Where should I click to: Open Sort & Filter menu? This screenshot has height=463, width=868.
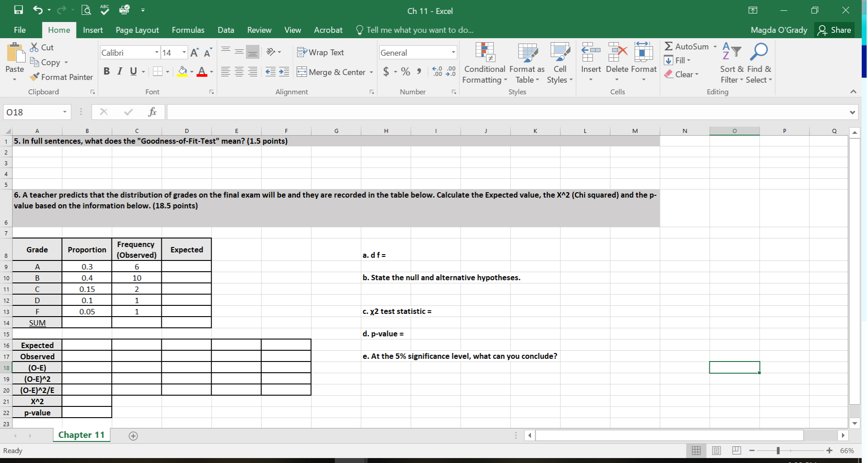(732, 63)
